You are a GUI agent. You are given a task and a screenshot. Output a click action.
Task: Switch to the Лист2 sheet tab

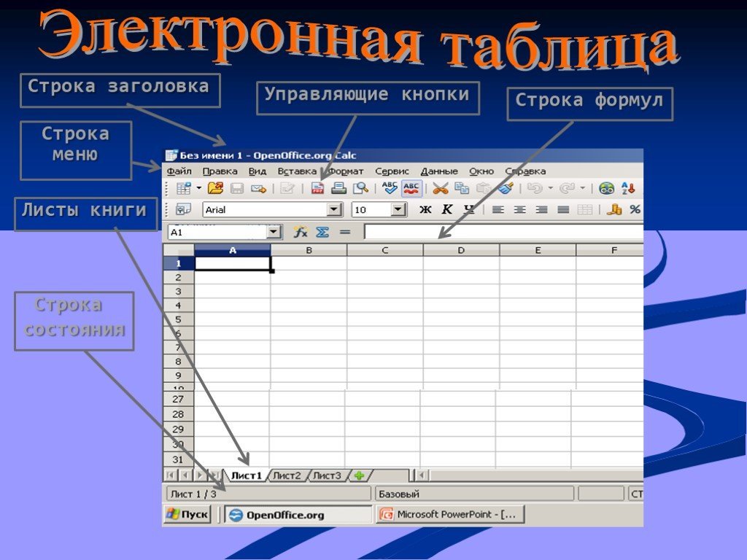click(287, 475)
